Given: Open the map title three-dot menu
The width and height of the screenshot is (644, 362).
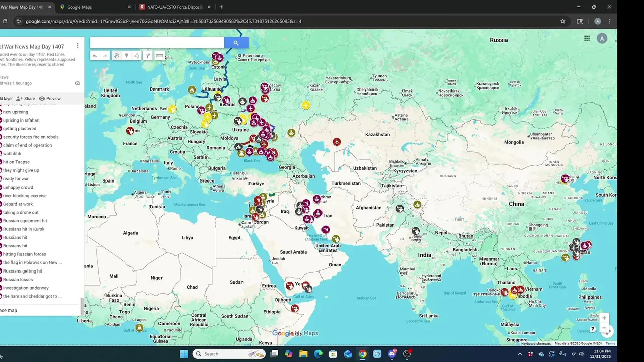Looking at the screenshot, I should click(x=78, y=46).
